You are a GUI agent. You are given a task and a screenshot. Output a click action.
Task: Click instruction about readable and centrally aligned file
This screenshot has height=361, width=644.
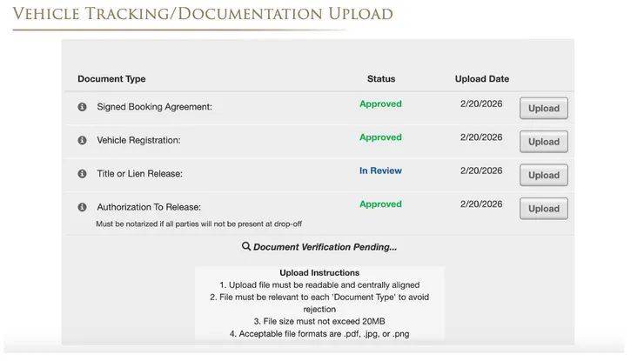pyautogui.click(x=319, y=285)
